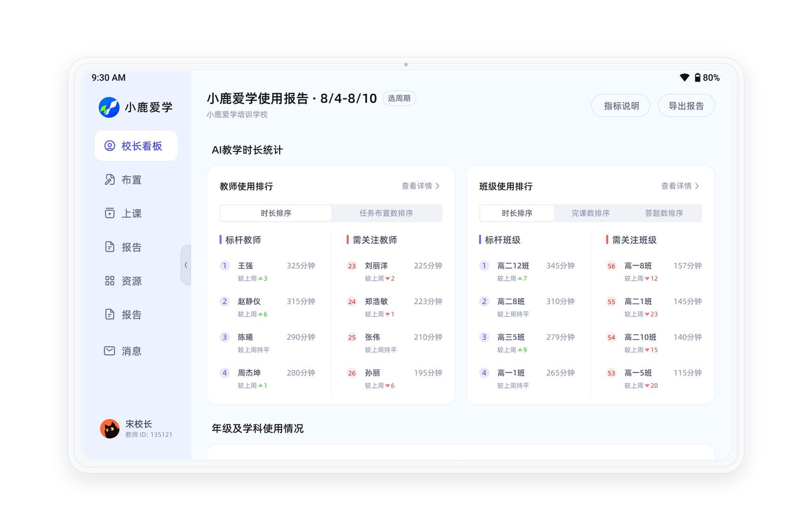The image size is (812, 523).
Task: Click class 高二1班 row
Action: pos(654,307)
